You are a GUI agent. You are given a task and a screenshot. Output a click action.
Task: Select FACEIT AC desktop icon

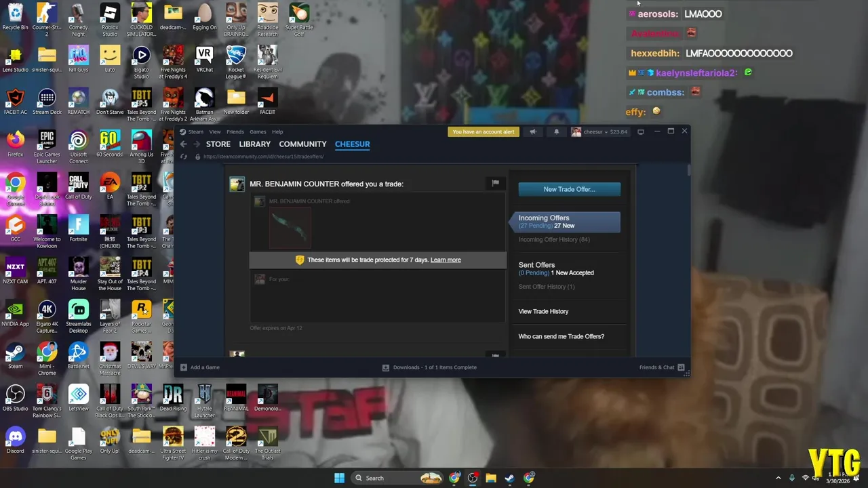[x=15, y=102]
